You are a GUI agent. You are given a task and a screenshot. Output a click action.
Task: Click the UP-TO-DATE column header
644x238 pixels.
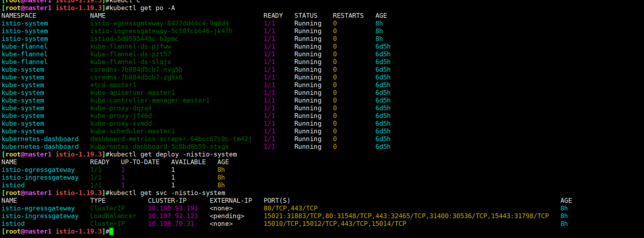click(x=140, y=162)
